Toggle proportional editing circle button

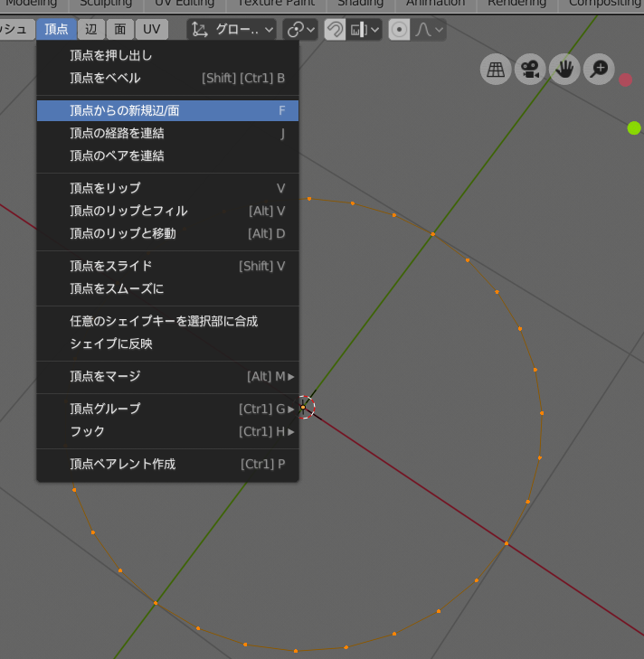399,30
